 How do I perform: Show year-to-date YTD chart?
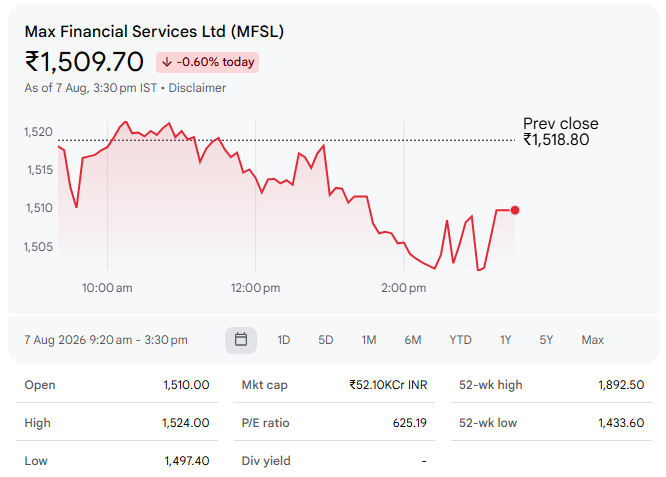pos(460,340)
